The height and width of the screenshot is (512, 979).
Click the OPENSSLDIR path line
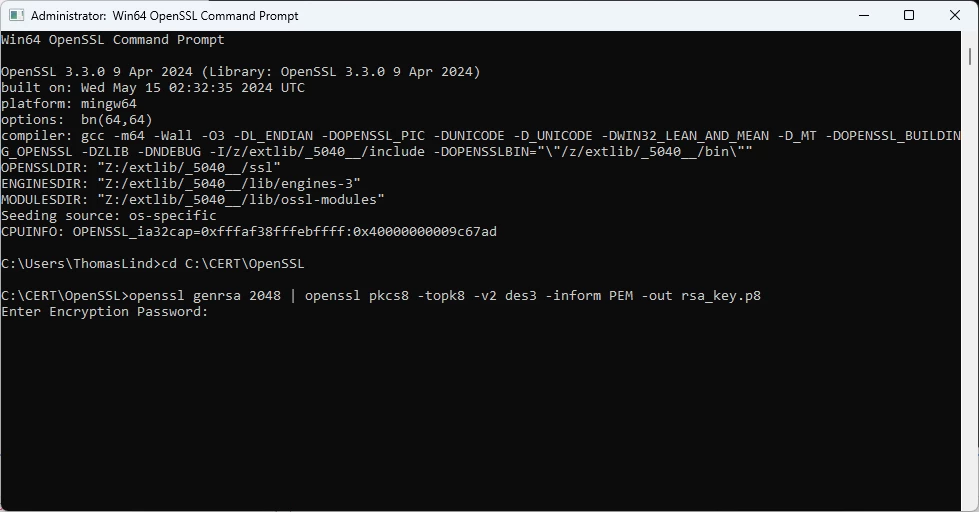pyautogui.click(x=140, y=168)
